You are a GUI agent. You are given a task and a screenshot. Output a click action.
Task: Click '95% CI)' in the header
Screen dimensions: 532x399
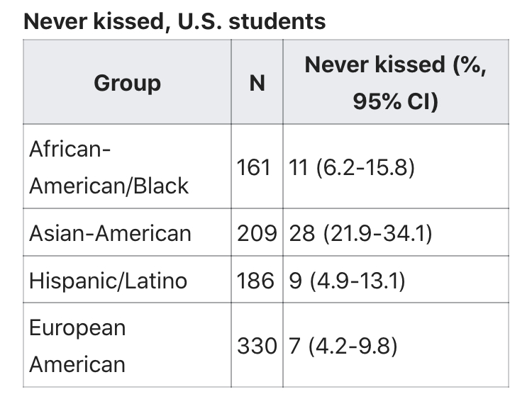tap(396, 101)
